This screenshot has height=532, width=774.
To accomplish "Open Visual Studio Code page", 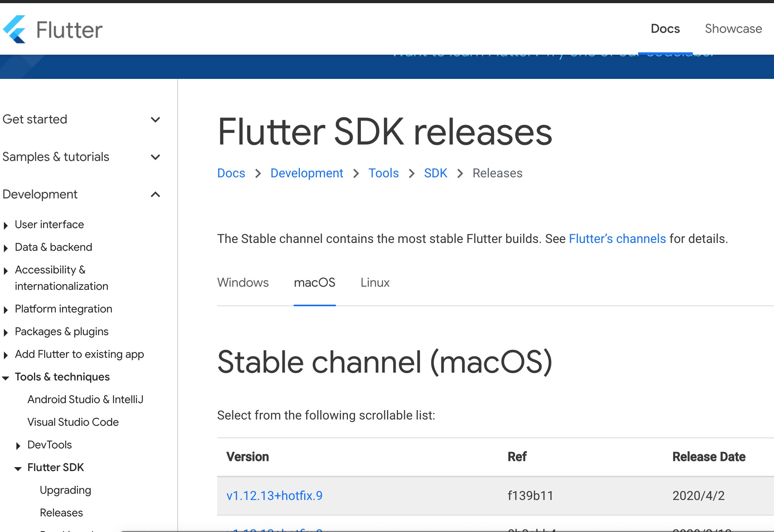I will [73, 422].
